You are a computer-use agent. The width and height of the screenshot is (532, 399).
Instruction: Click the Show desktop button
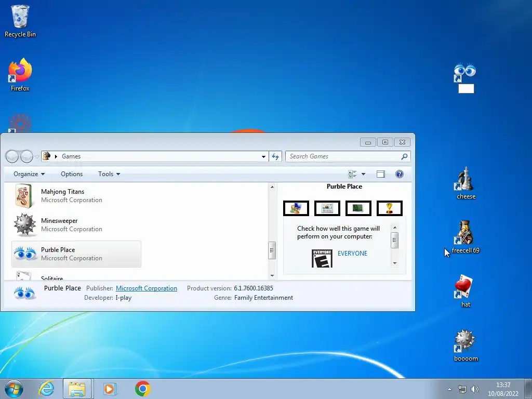[x=528, y=389]
